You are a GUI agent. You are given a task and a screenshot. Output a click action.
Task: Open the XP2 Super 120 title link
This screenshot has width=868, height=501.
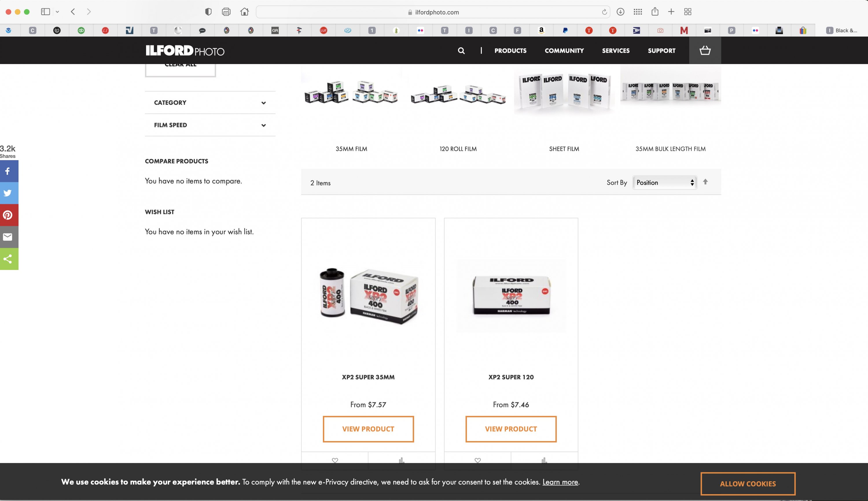[511, 377]
